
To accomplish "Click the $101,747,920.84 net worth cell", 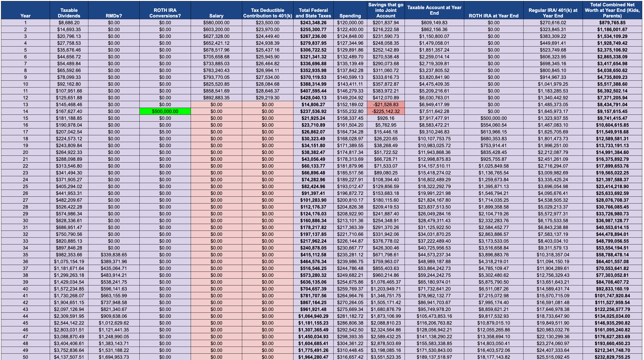I will coord(612,296).
